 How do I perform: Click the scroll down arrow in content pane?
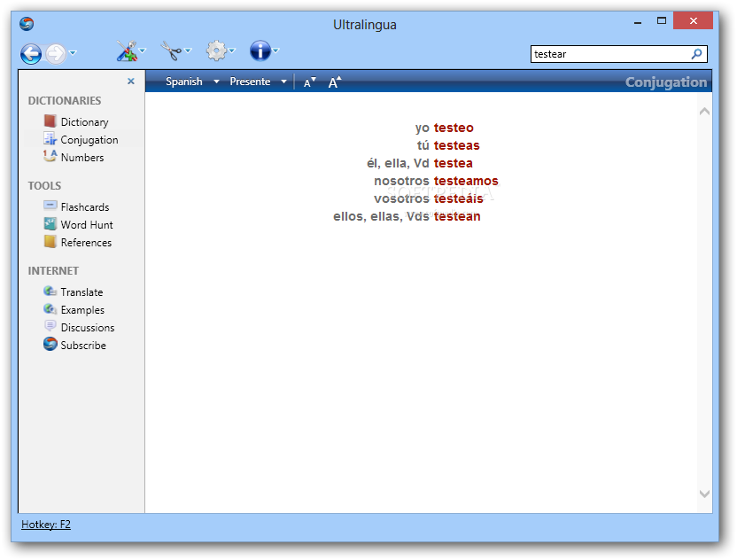(704, 494)
